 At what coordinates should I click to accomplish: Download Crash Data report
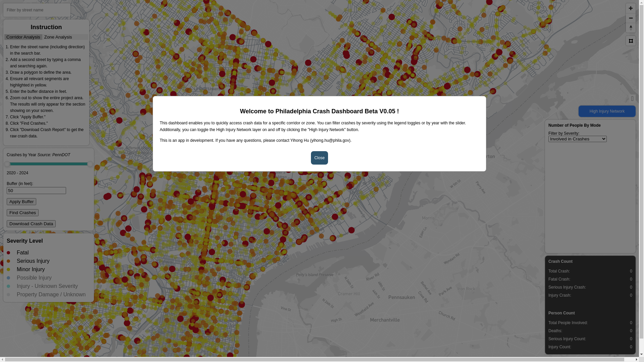(x=31, y=224)
